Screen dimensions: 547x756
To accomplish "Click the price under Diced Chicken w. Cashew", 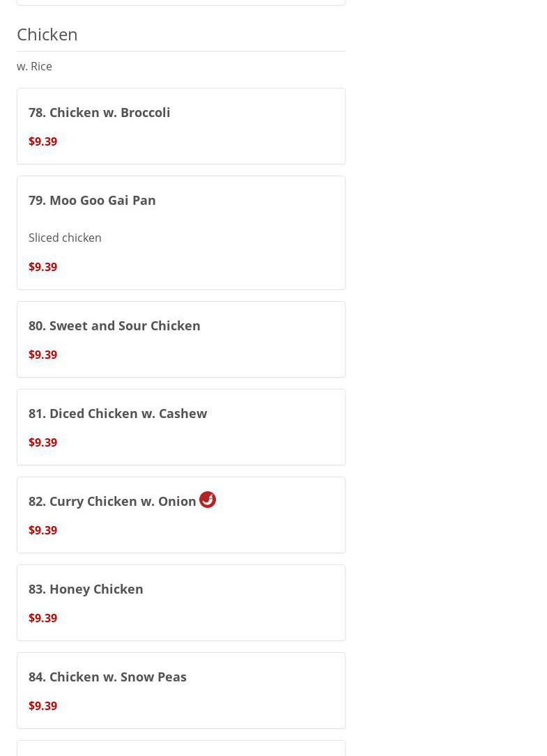I will 43,442.
